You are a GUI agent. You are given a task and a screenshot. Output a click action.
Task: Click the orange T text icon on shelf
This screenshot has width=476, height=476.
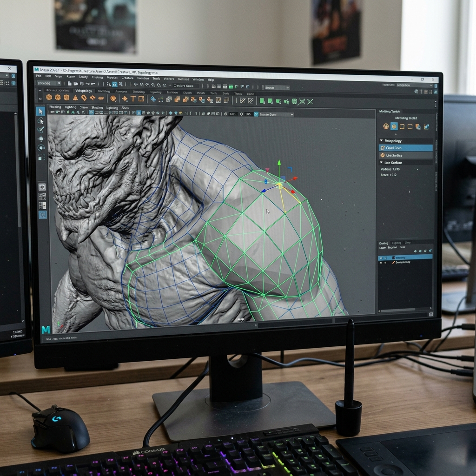point(133,99)
